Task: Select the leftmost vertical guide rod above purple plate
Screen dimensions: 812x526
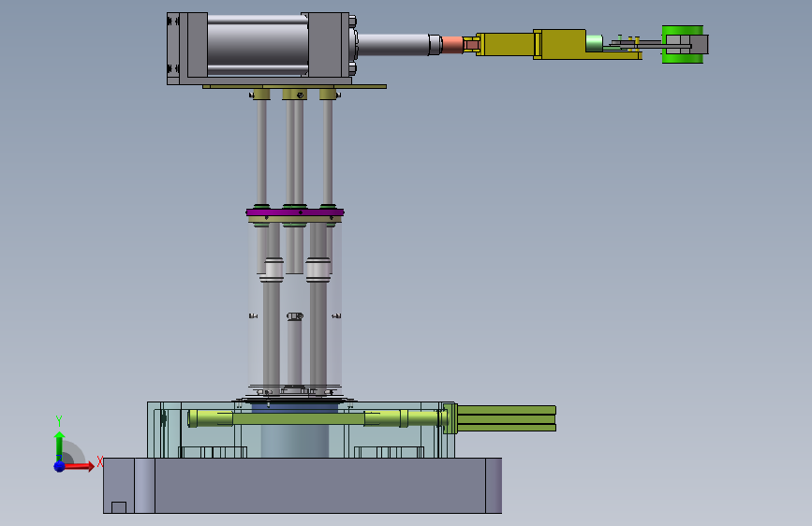Action: pyautogui.click(x=261, y=152)
